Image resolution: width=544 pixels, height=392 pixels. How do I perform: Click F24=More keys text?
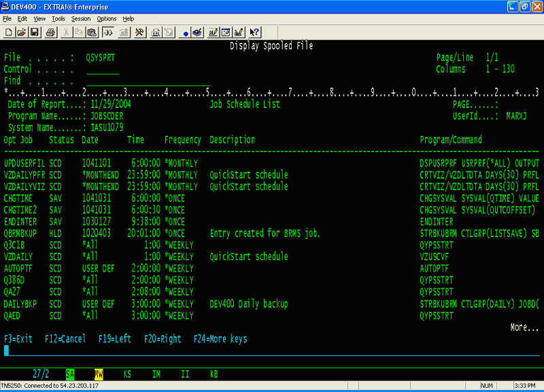220,339
